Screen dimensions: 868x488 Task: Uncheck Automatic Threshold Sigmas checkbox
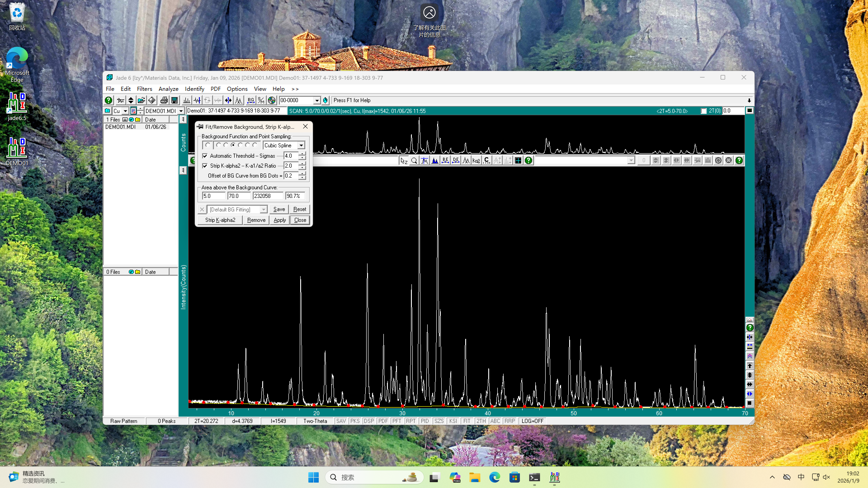[x=205, y=156]
